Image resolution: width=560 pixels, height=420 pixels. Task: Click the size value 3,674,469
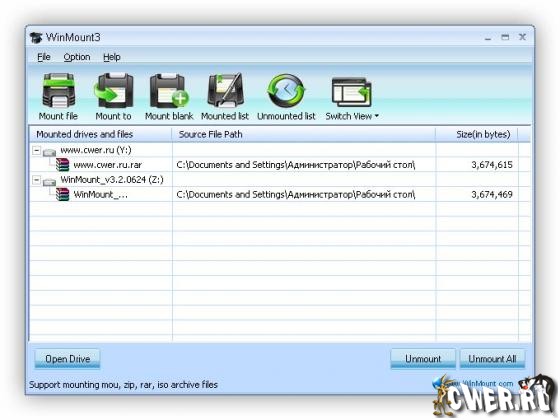[492, 195]
